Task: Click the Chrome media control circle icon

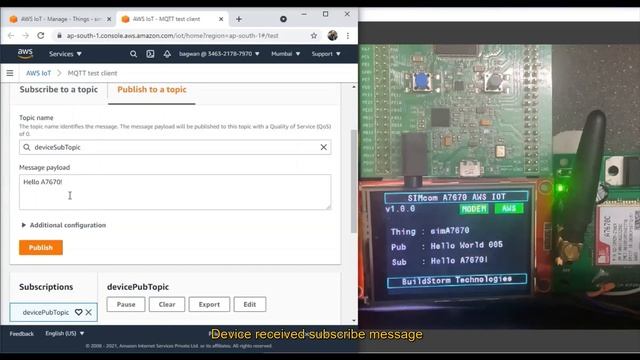Action: [283, 19]
